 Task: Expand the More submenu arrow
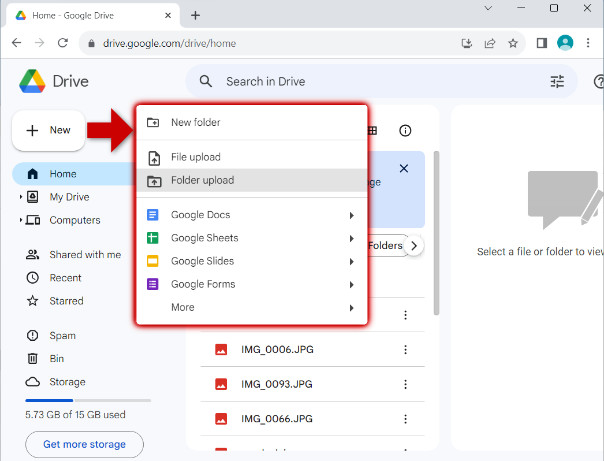[351, 308]
